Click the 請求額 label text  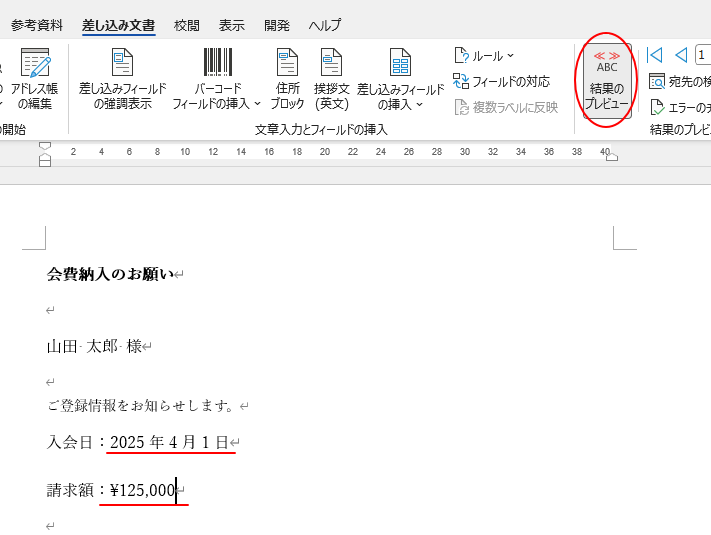[x=70, y=490]
